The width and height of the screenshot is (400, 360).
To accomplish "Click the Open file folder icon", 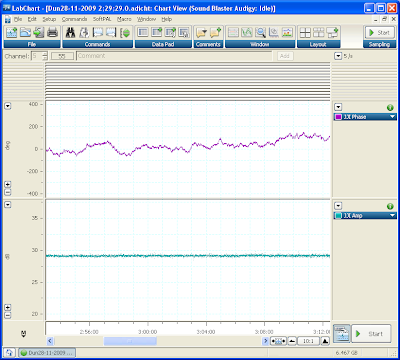I will tap(25, 33).
